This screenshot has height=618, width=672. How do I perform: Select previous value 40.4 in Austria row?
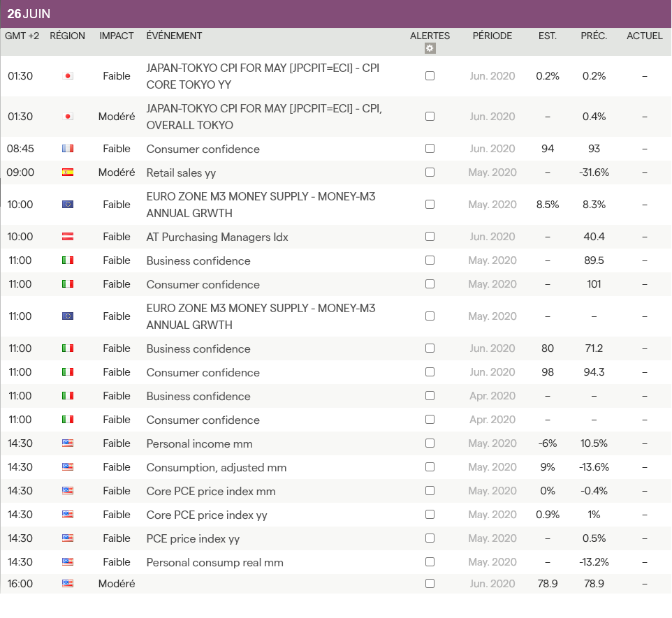(594, 237)
